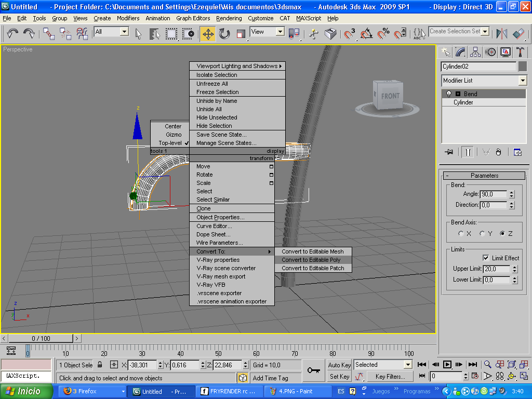Image resolution: width=532 pixels, height=399 pixels.
Task: Click Configure Modifier Sets icon
Action: [517, 152]
